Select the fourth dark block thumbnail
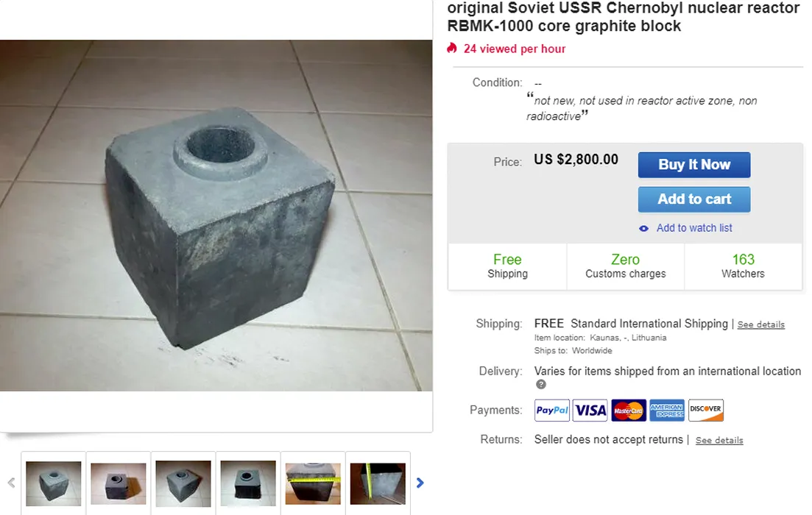This screenshot has width=812, height=515. [x=248, y=483]
